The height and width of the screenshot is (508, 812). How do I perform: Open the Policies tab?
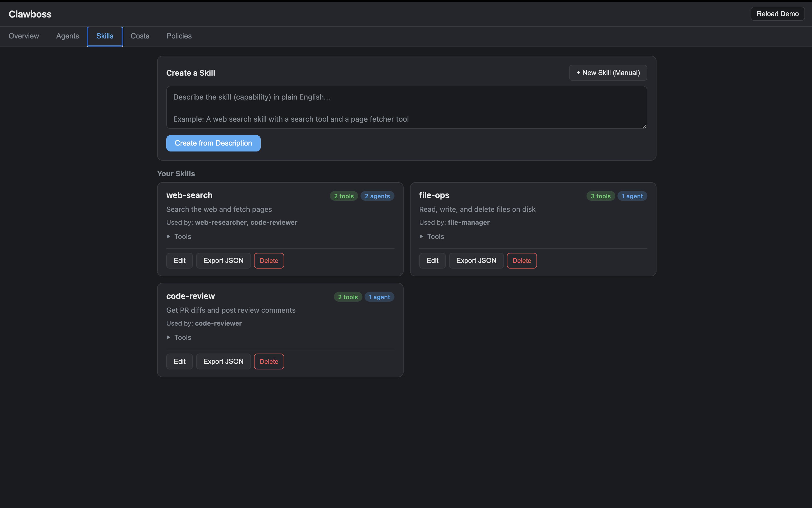click(179, 36)
